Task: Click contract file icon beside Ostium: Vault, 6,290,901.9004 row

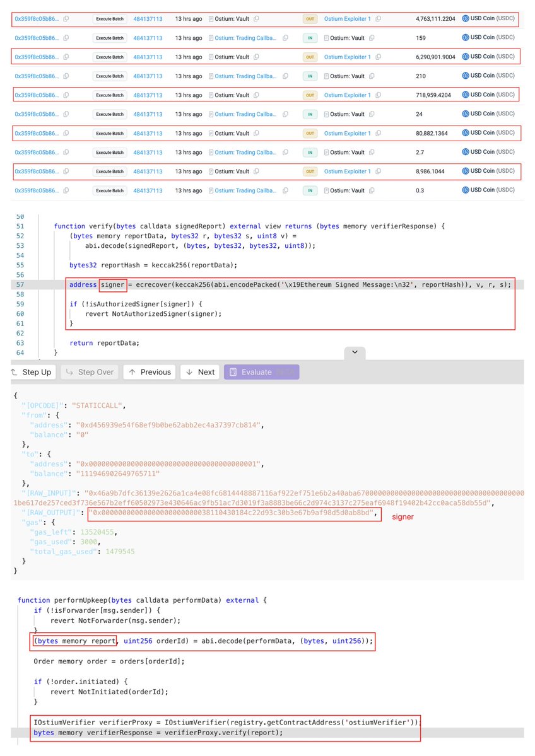Action: [211, 57]
